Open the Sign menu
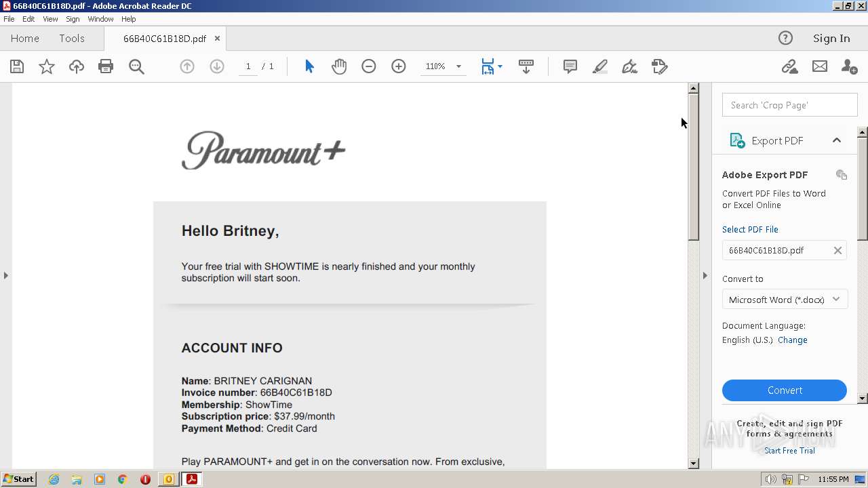This screenshot has height=488, width=868. click(73, 19)
